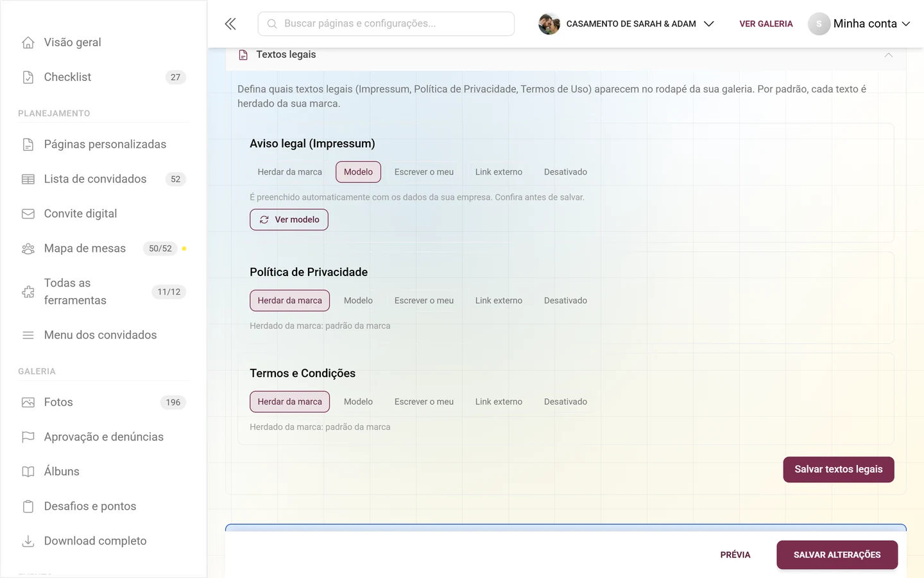The image size is (924, 578).
Task: Click the SALVAR ALTERAÇÕES button
Action: 837,555
